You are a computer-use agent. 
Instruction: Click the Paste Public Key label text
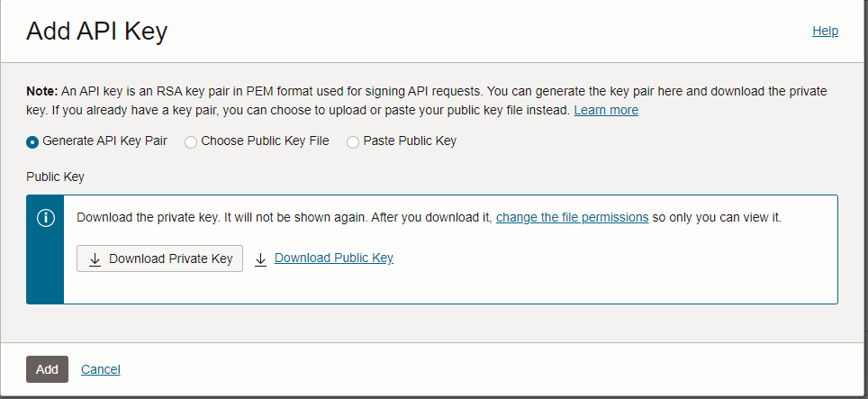tap(409, 141)
